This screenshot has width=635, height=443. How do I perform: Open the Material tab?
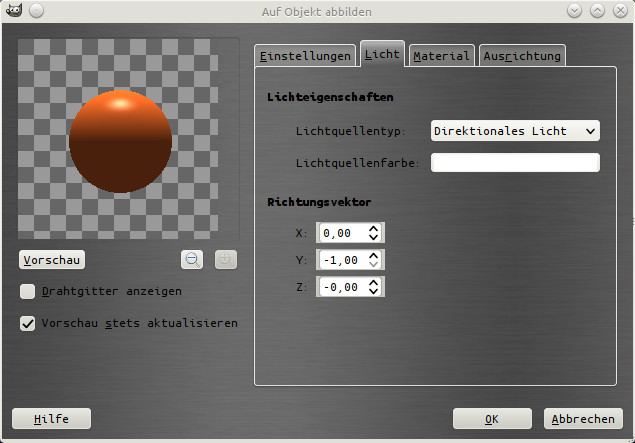pos(441,56)
